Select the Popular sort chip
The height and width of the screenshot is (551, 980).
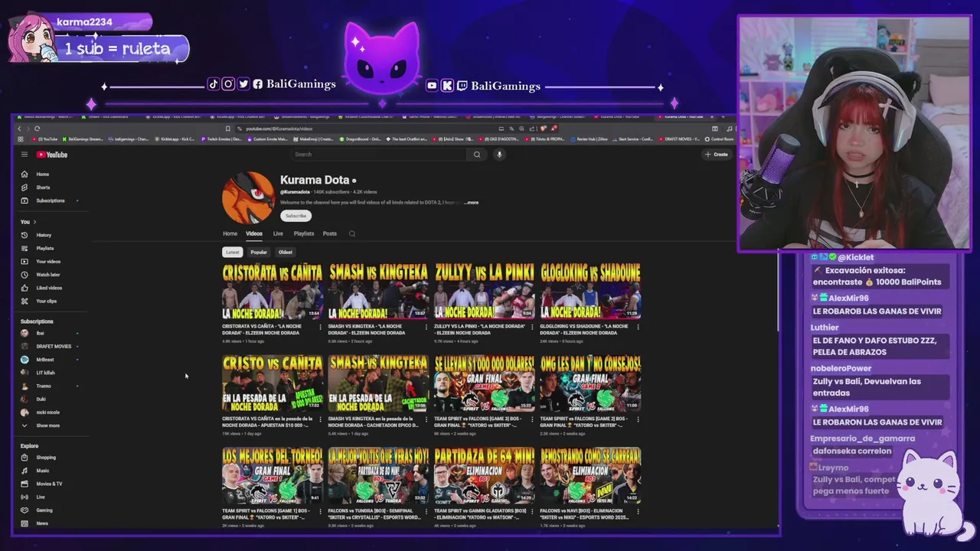click(x=259, y=252)
